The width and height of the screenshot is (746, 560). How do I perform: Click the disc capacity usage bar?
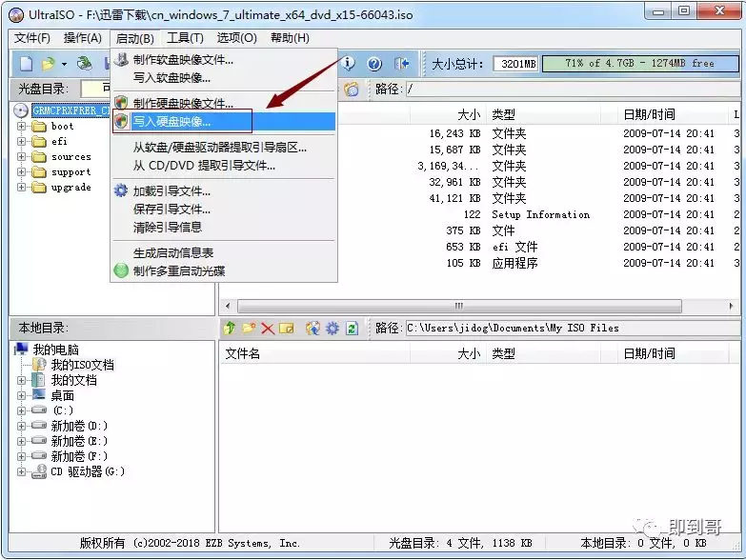(x=640, y=63)
